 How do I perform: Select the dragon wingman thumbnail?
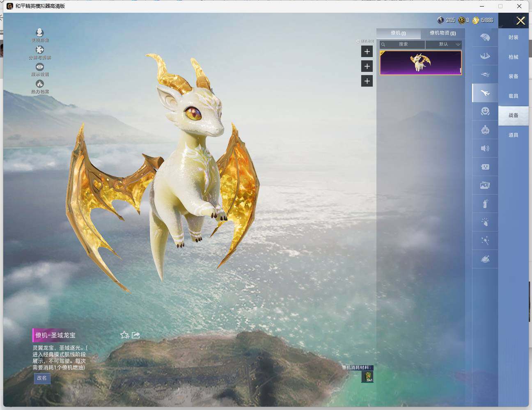coord(421,63)
